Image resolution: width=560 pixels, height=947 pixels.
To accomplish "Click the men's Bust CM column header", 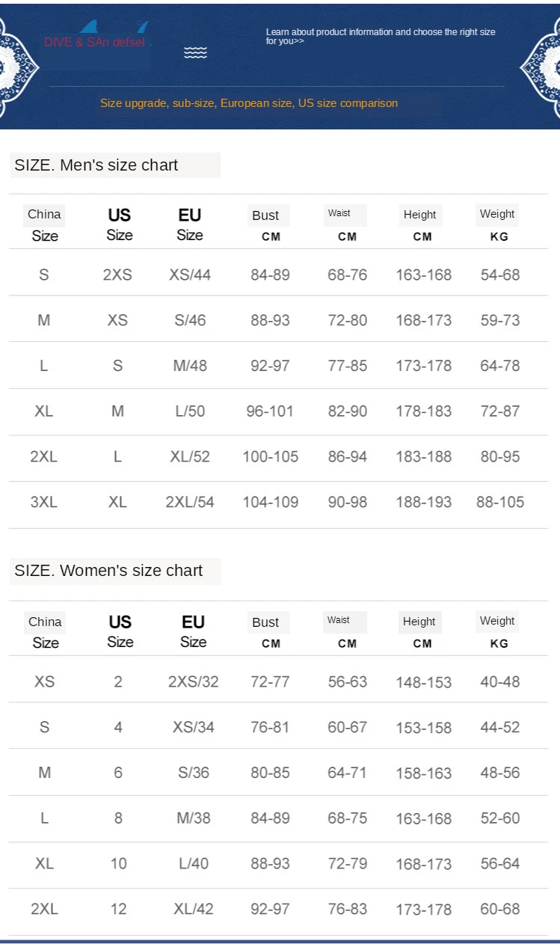I will point(268,224).
